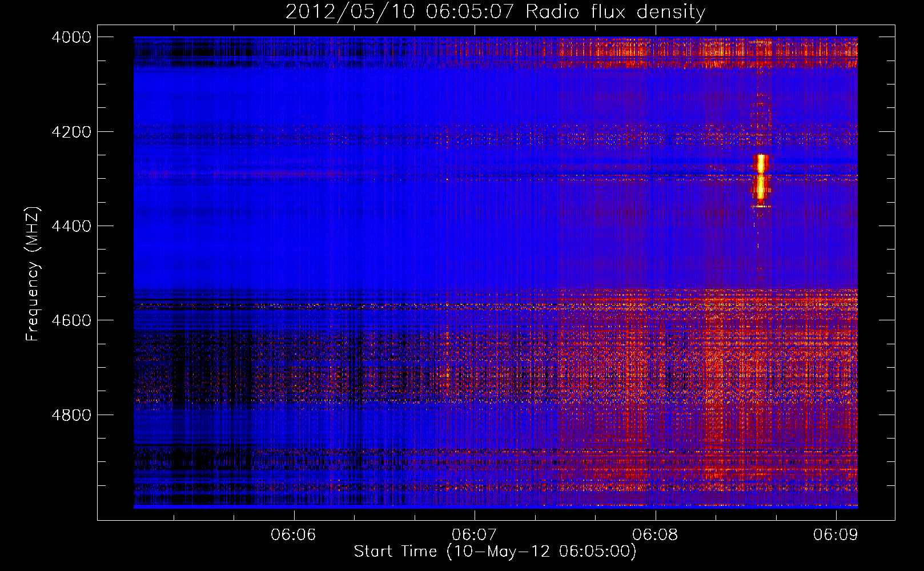Click the 06:08 time axis label

655,534
